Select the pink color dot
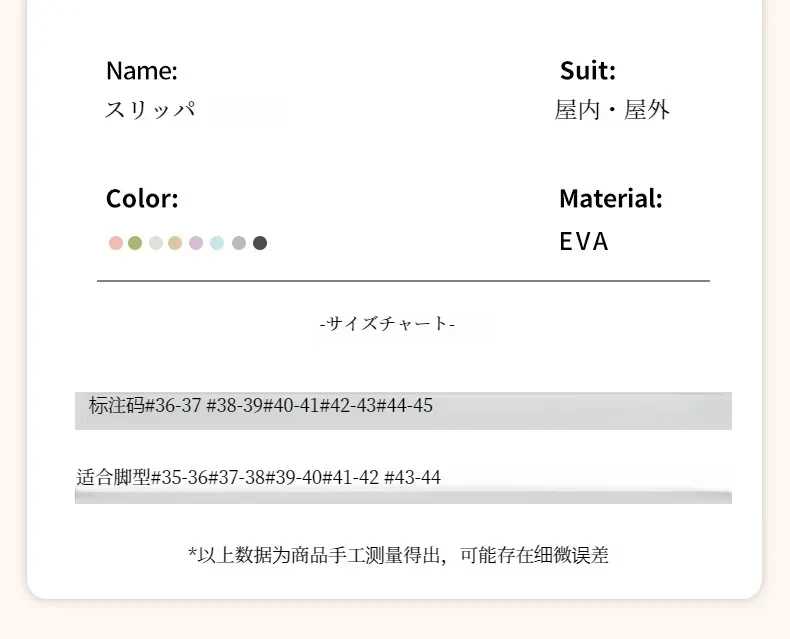 pos(116,243)
